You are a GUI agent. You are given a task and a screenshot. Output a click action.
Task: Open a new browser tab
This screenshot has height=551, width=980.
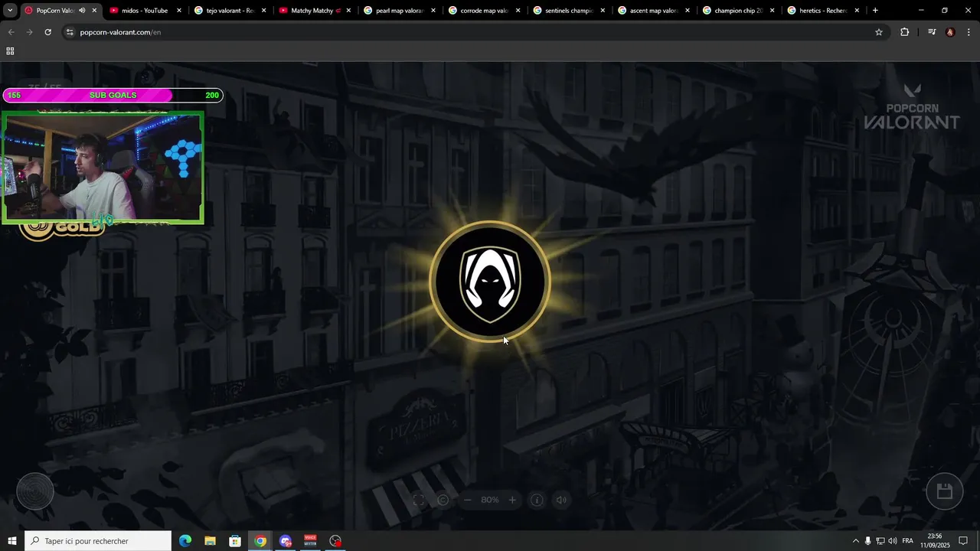coord(875,11)
